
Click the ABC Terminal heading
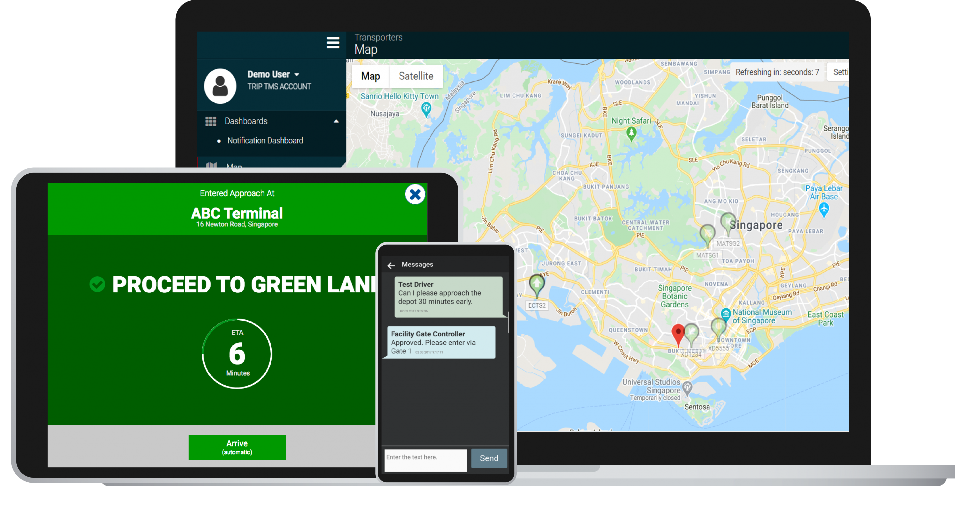(x=237, y=213)
